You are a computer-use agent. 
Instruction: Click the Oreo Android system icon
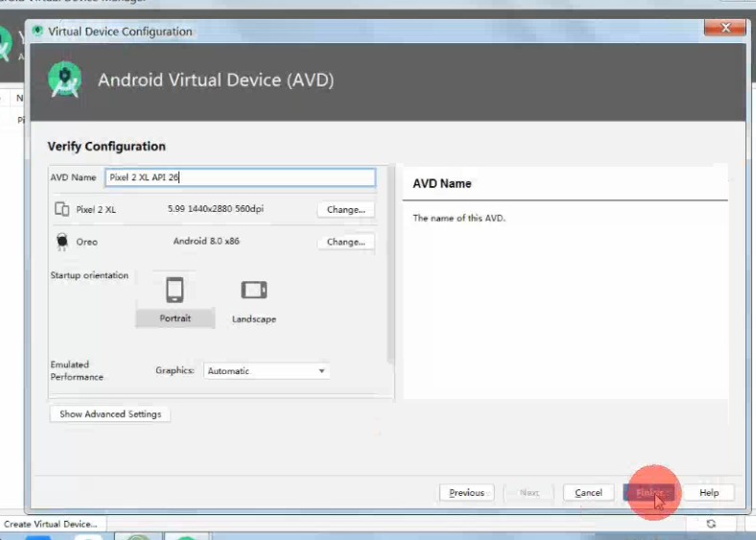62,241
